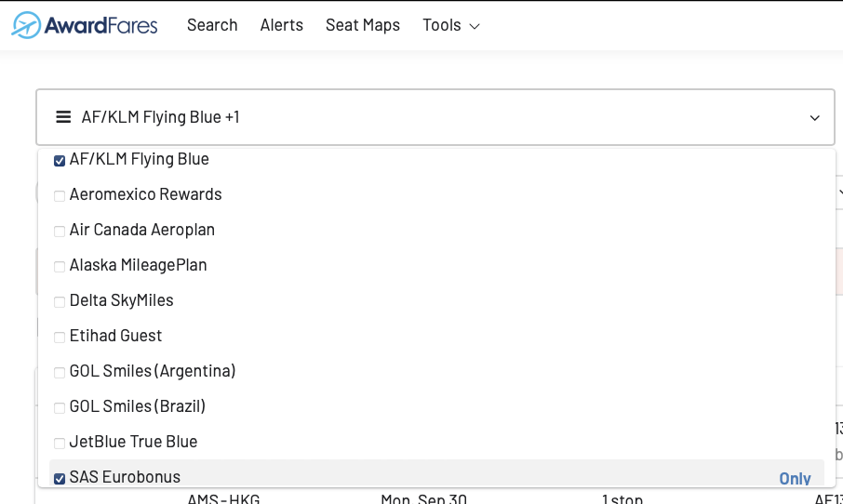This screenshot has width=843, height=504.
Task: Check Aeromexico Rewards
Action: click(x=60, y=196)
